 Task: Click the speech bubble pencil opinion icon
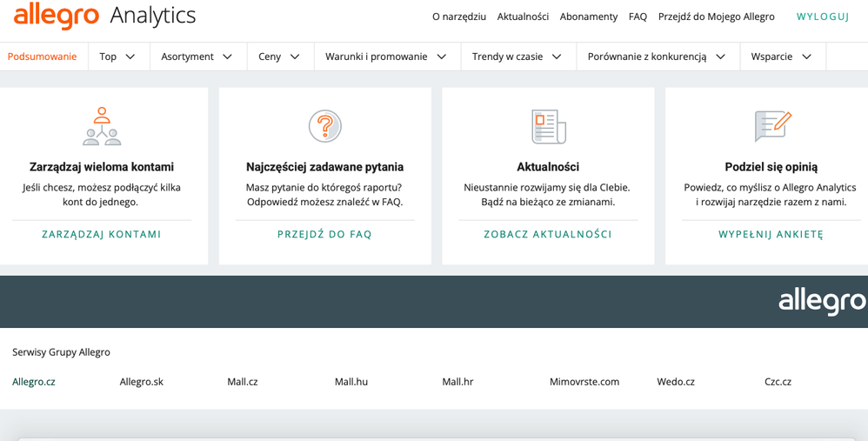[771, 126]
